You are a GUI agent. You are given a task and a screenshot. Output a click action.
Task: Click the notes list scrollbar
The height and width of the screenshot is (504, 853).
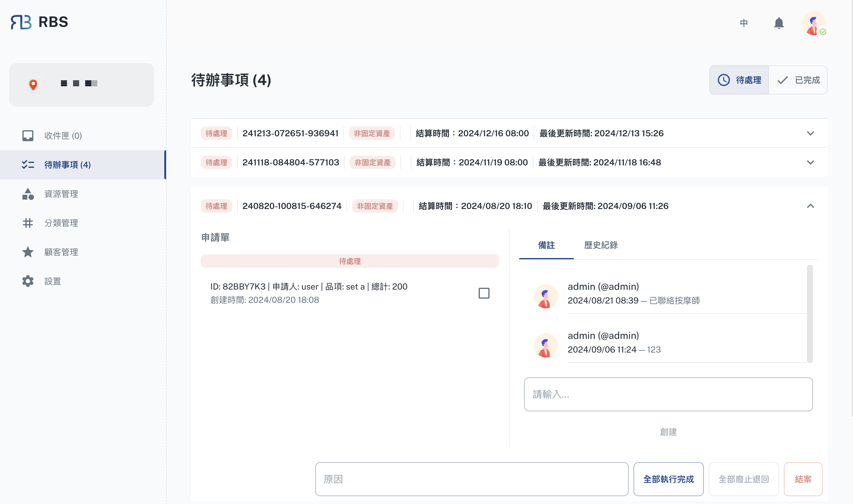click(x=809, y=314)
